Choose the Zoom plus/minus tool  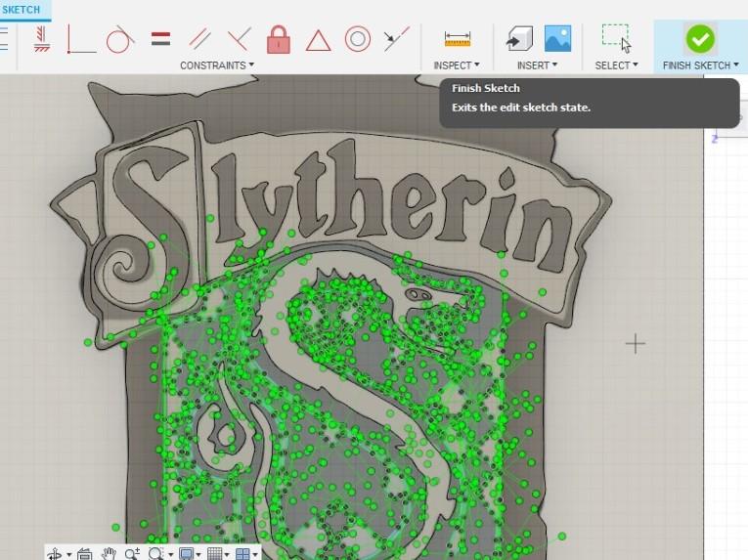pos(132,554)
